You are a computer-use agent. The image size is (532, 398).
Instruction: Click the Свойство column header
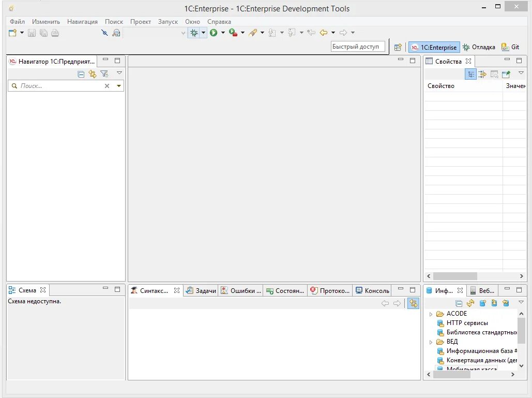(463, 86)
